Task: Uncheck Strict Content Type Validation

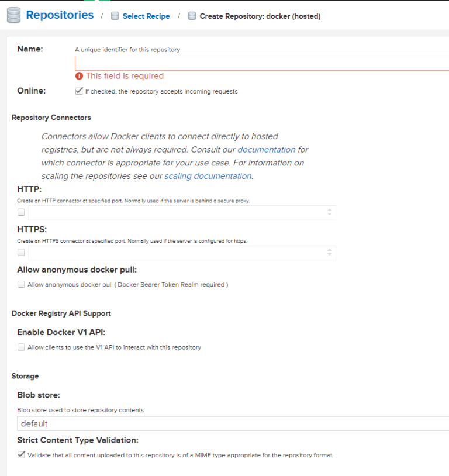Action: coord(21,454)
